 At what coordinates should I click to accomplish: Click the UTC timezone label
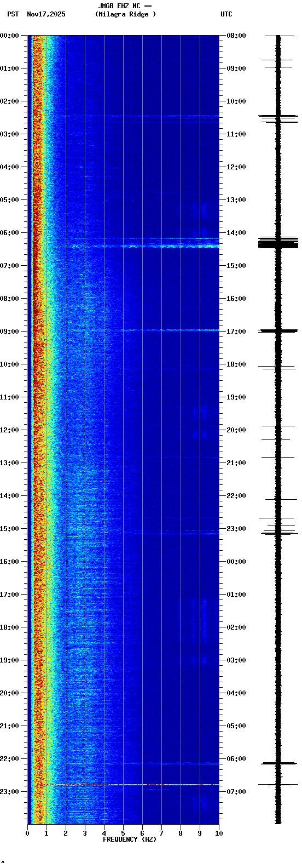tap(226, 14)
